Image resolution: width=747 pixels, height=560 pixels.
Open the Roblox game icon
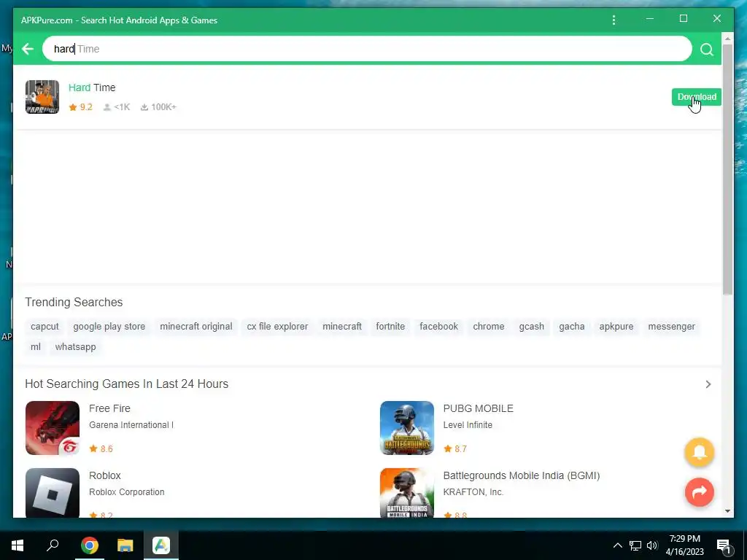click(53, 493)
